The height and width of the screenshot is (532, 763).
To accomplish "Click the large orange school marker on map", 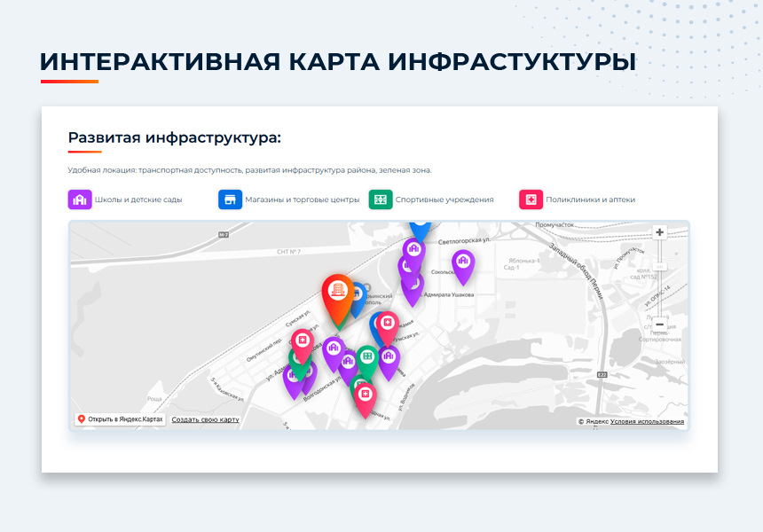I will pyautogui.click(x=339, y=288).
